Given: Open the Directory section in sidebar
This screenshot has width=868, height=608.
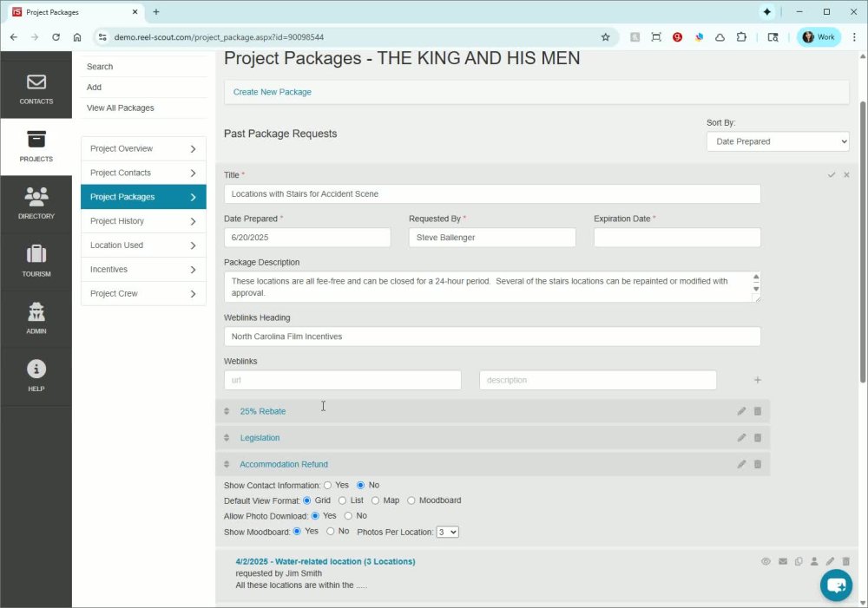Looking at the screenshot, I should (36, 204).
